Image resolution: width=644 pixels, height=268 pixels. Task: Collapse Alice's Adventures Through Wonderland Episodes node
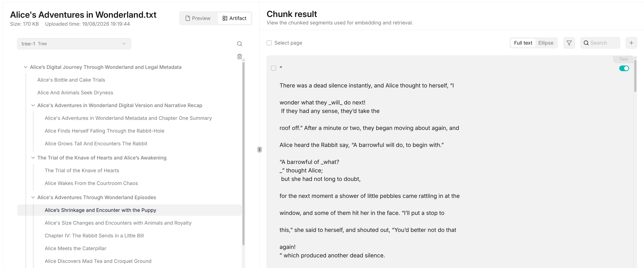[33, 197]
